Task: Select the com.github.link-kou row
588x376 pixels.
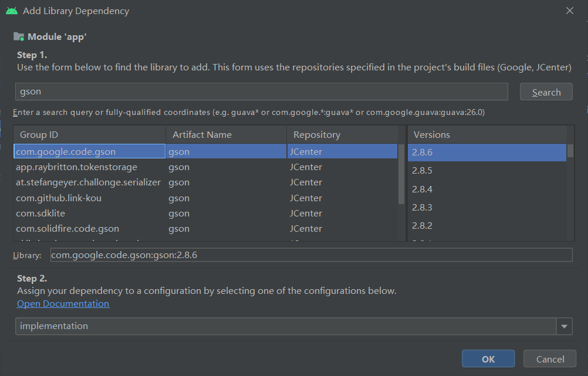Action: coord(205,198)
